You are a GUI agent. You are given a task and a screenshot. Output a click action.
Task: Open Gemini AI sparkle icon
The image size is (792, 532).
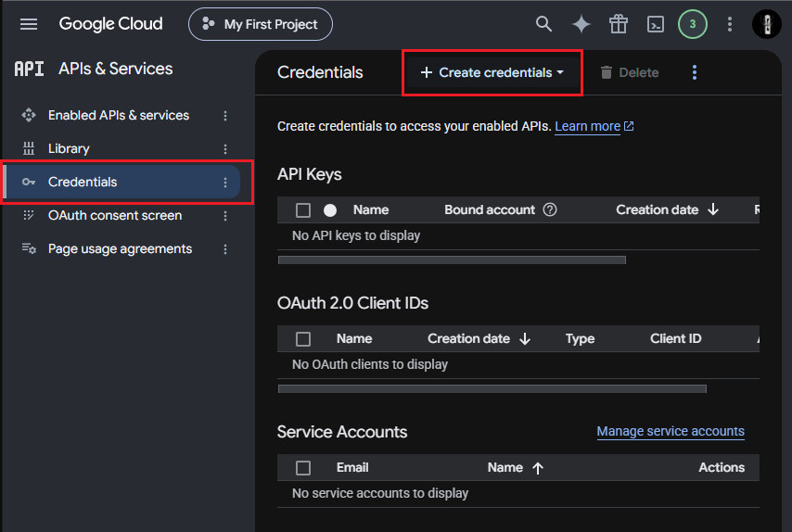point(581,24)
